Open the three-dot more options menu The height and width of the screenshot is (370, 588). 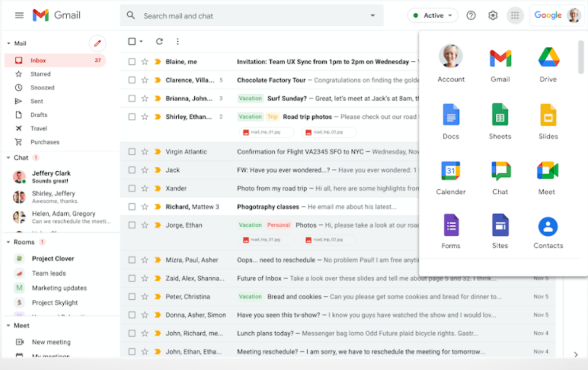(177, 41)
